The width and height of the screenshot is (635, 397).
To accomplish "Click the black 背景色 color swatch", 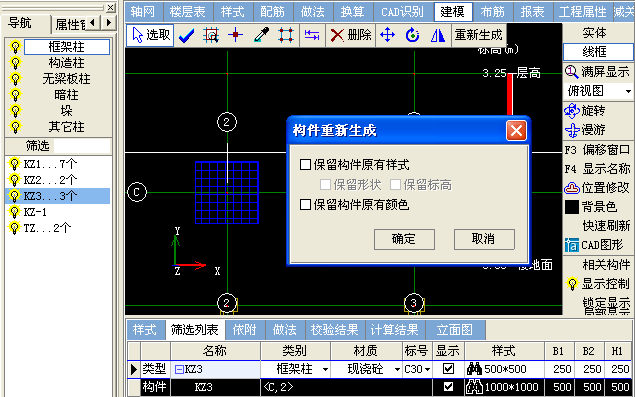I will coord(571,207).
